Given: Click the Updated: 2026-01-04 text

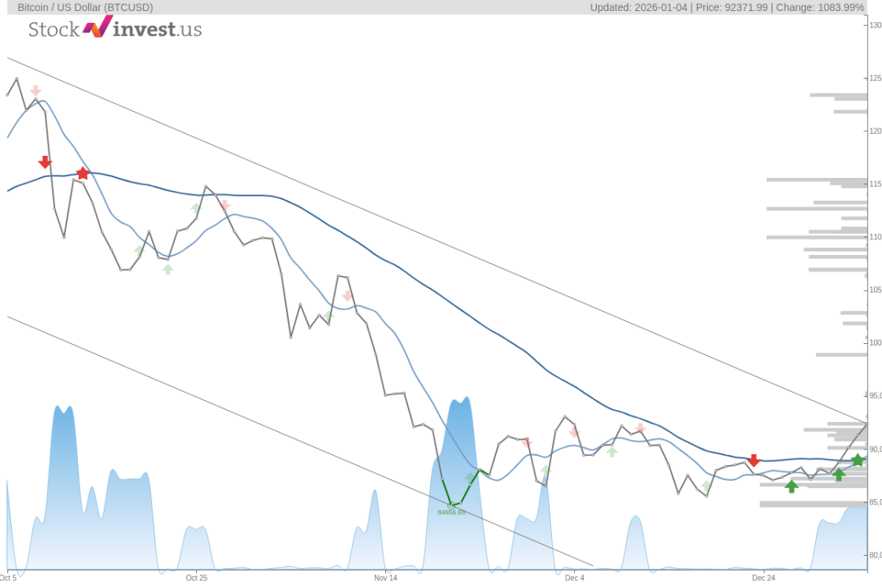Looking at the screenshot, I should tap(639, 7).
